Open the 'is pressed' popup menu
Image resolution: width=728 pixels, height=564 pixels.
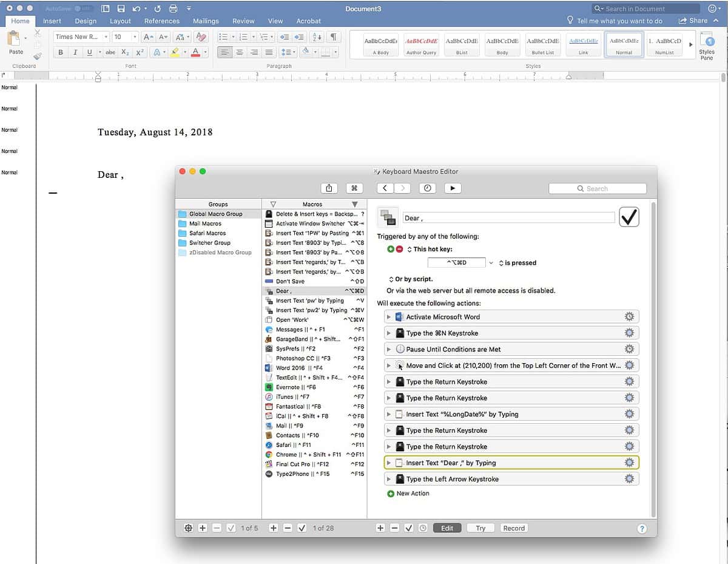point(517,263)
